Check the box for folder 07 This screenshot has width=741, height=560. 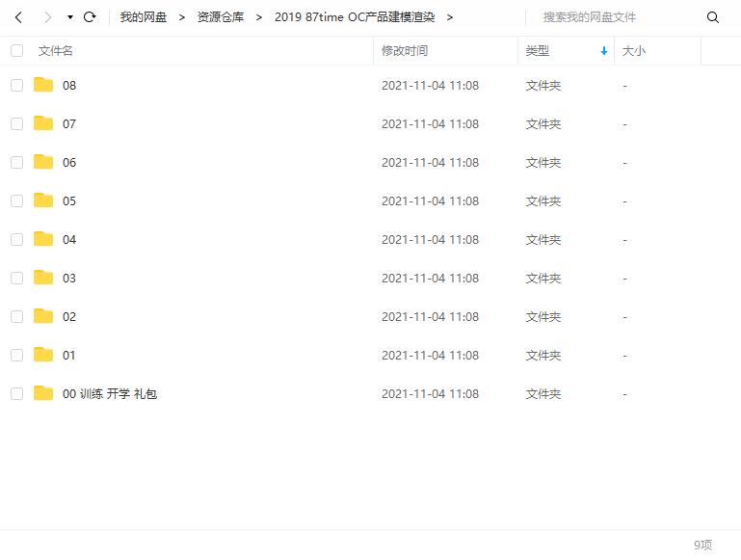click(x=17, y=123)
